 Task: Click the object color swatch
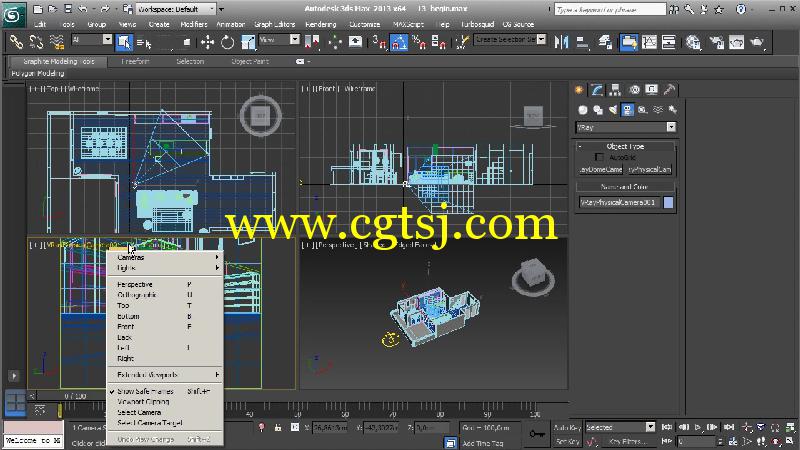668,203
